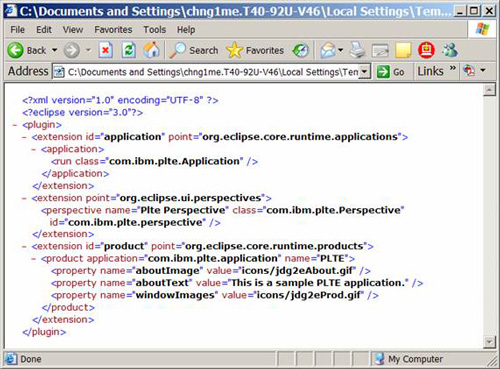Open the Search toolbar button
500x369 pixels.
pos(193,51)
